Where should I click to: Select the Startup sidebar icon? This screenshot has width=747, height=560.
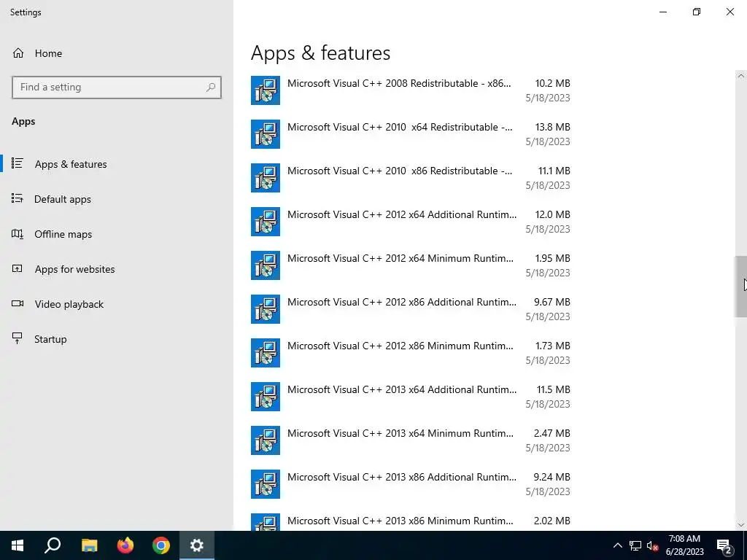click(18, 338)
